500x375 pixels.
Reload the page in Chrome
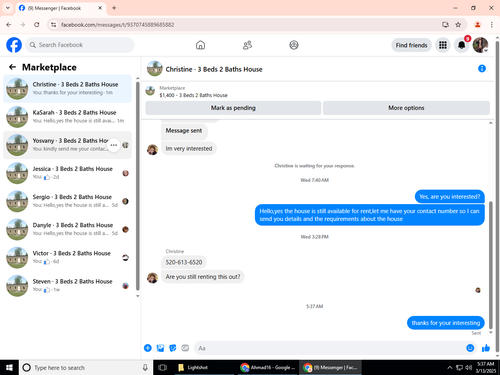point(37,25)
